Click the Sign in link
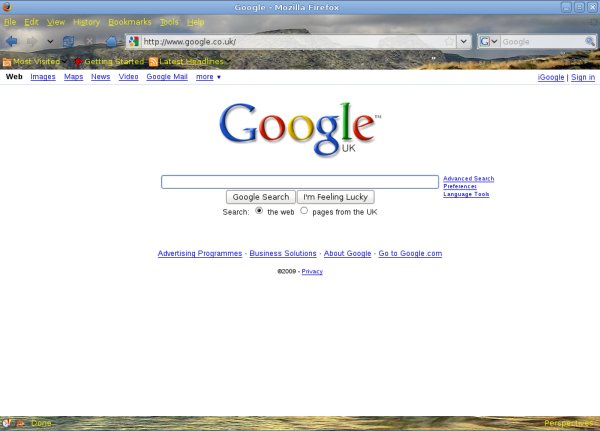Screen dimensions: 600x431 (583, 77)
